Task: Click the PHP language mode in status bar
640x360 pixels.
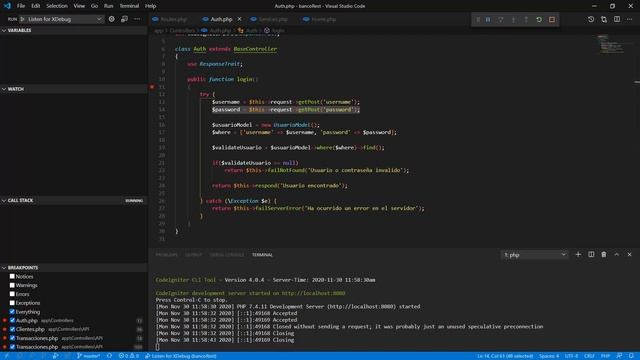Action: tap(605, 356)
